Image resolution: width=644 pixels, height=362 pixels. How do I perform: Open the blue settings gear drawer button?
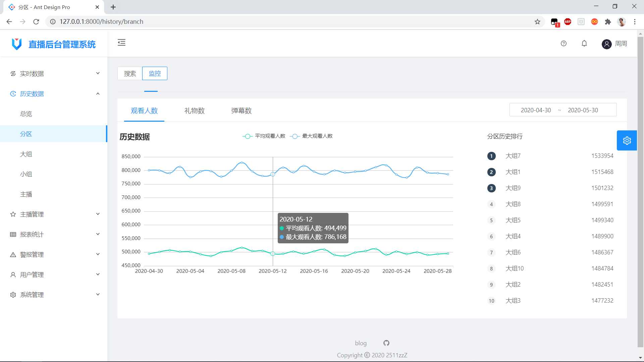click(627, 140)
